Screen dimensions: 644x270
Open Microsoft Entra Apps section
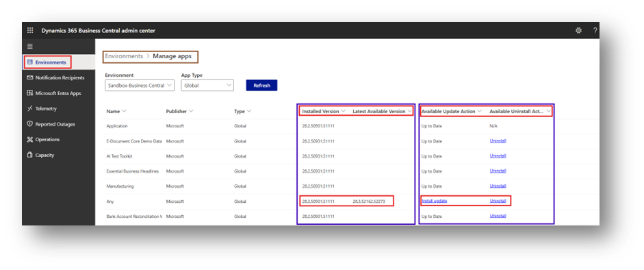coord(58,93)
